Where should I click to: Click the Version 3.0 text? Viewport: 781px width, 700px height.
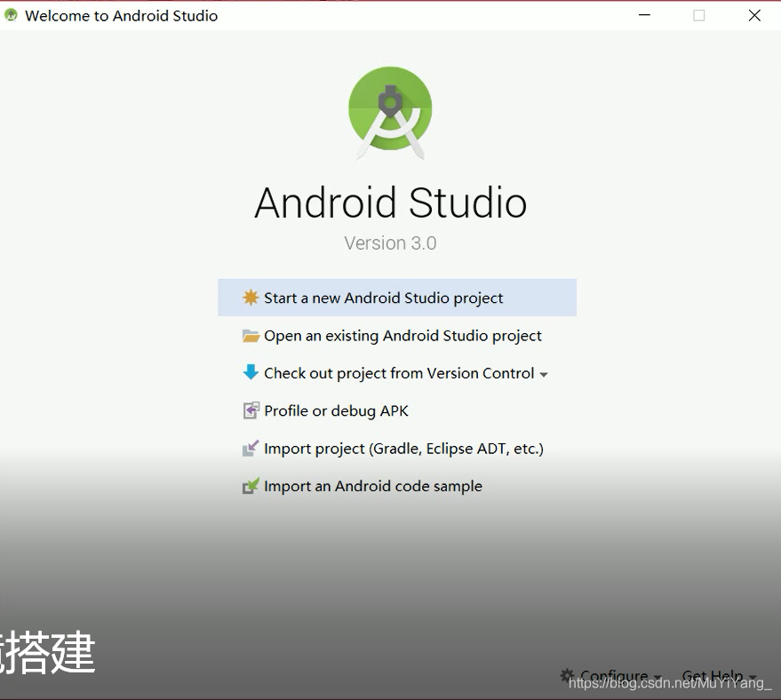pos(391,243)
